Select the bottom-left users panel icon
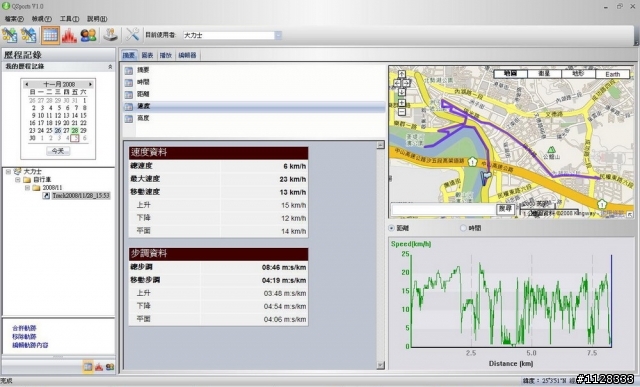 tap(110, 367)
